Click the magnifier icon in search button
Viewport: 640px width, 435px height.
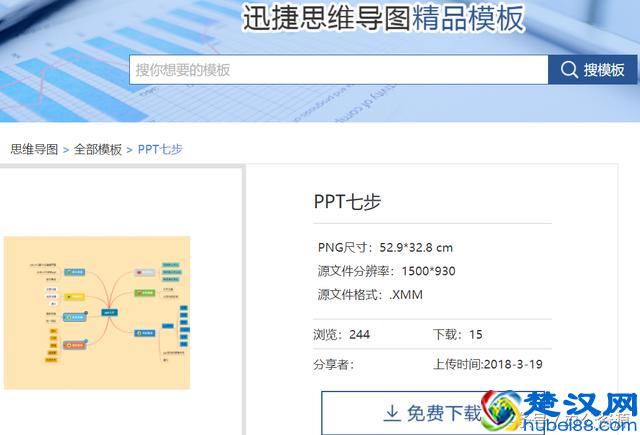click(569, 70)
